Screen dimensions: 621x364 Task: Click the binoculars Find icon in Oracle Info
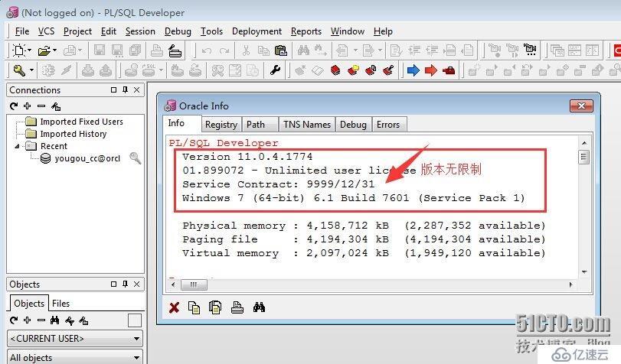point(259,307)
